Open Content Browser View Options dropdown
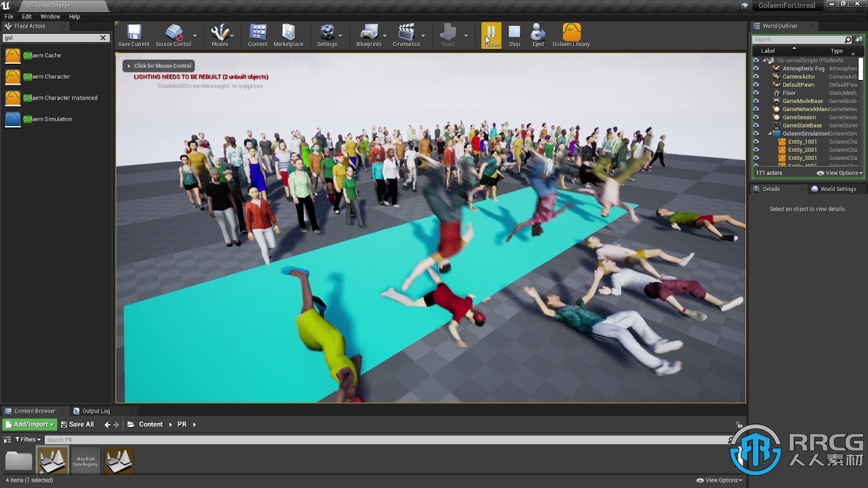The height and width of the screenshot is (488, 868). pyautogui.click(x=719, y=480)
